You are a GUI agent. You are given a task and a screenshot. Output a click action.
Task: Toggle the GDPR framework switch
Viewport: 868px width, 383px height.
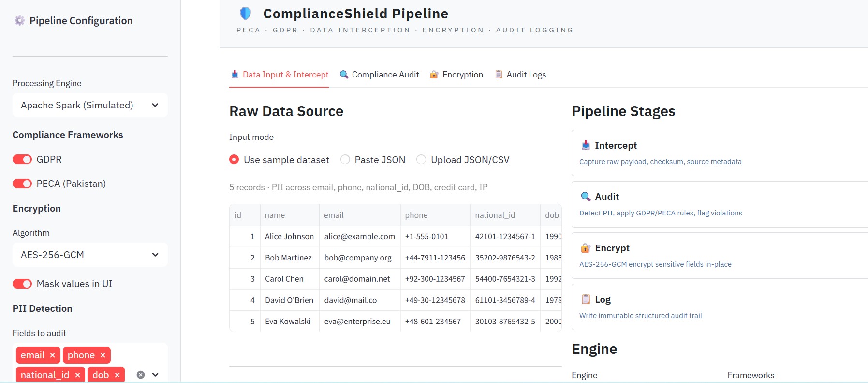[22, 159]
